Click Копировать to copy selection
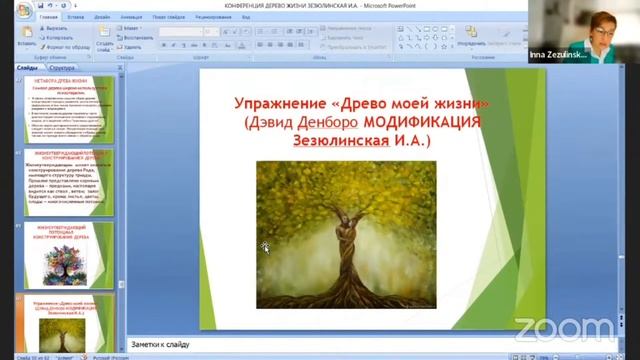 point(56,38)
